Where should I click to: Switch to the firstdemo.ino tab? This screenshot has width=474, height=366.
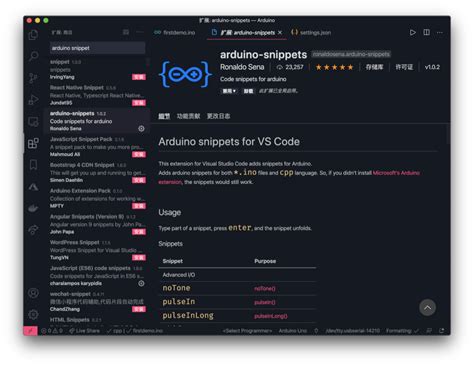(x=174, y=32)
